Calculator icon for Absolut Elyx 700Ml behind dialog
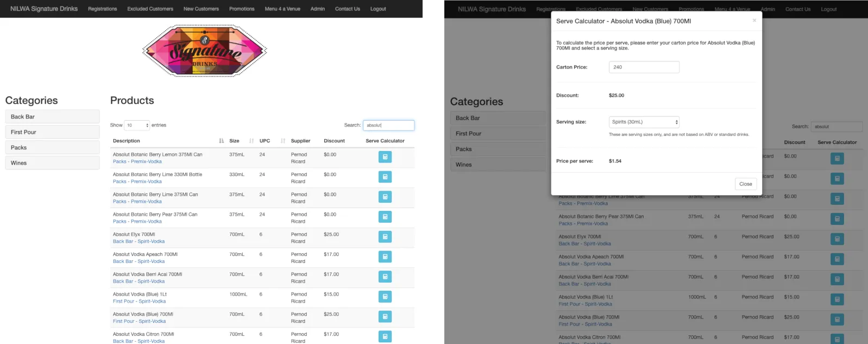868x344 pixels. click(837, 239)
